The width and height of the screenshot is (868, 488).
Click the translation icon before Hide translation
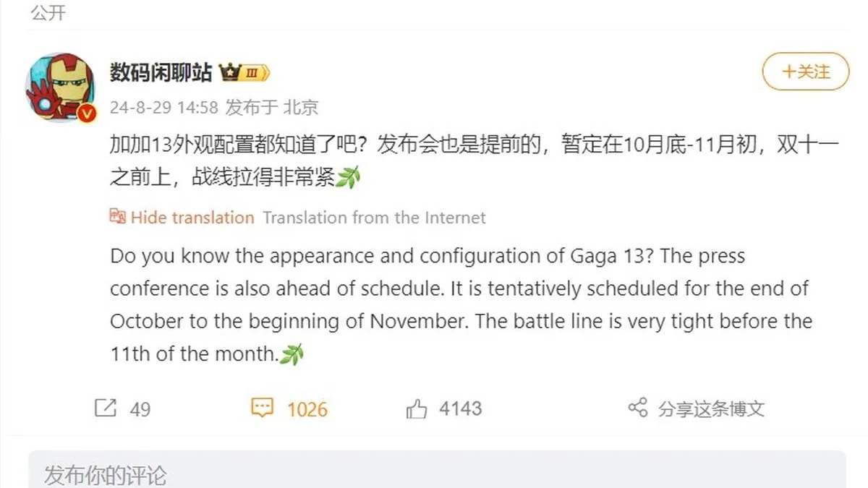click(x=118, y=217)
